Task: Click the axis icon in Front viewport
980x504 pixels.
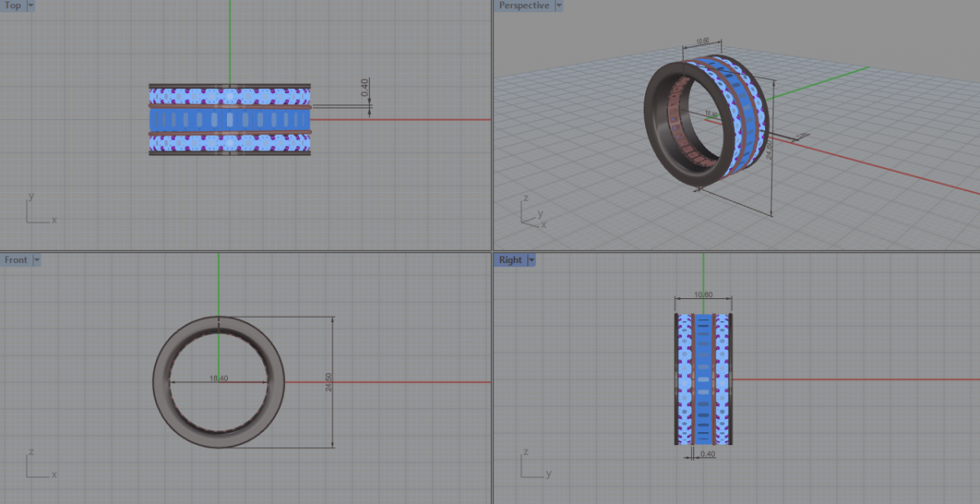Action: click(38, 466)
